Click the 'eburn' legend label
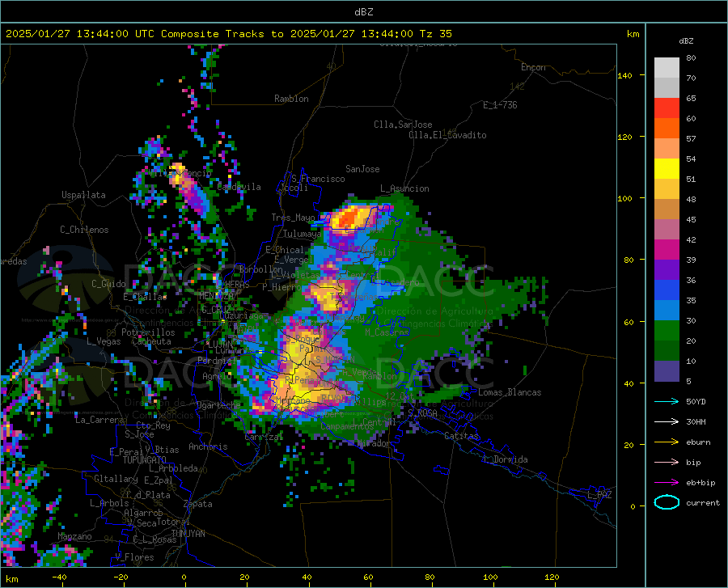The image size is (728, 588). pos(698,442)
